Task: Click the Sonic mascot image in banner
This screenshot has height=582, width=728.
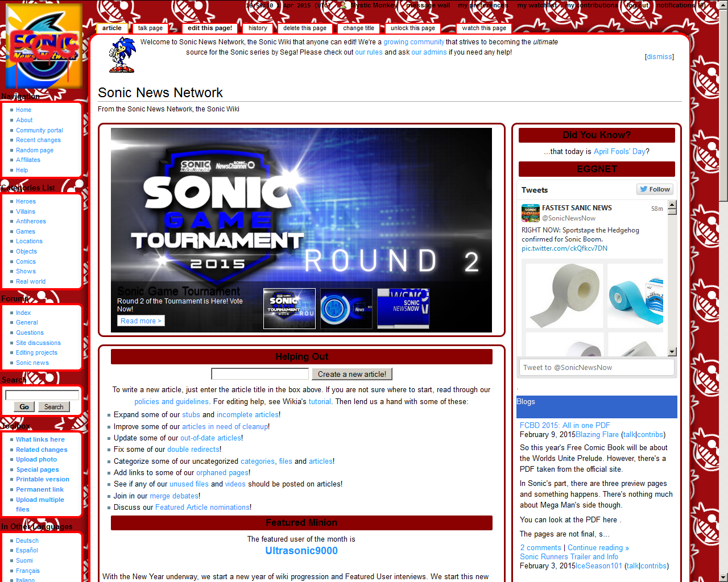Action: (x=122, y=55)
